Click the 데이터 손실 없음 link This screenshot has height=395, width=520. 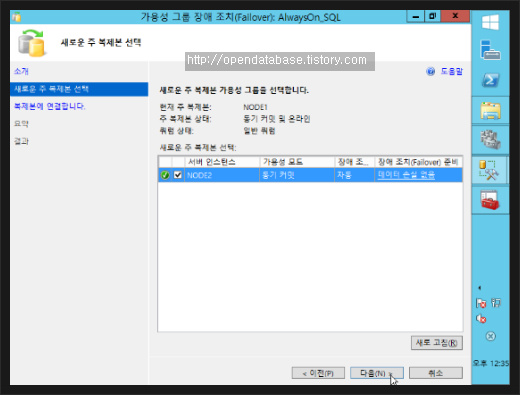point(406,175)
